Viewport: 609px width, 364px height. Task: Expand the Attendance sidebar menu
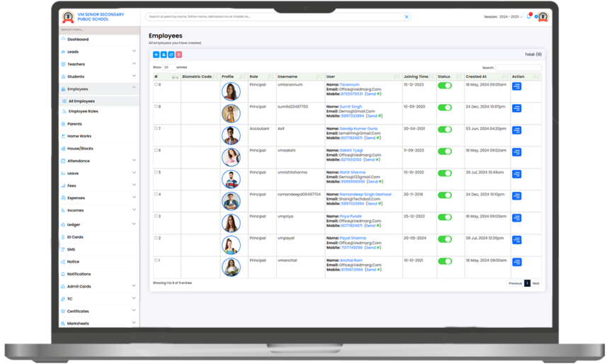click(99, 161)
